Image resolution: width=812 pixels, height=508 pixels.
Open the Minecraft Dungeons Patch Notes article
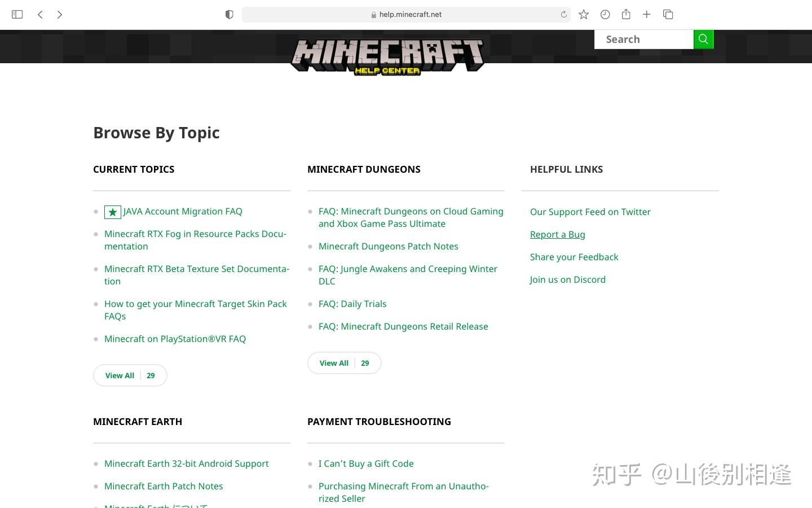(388, 246)
